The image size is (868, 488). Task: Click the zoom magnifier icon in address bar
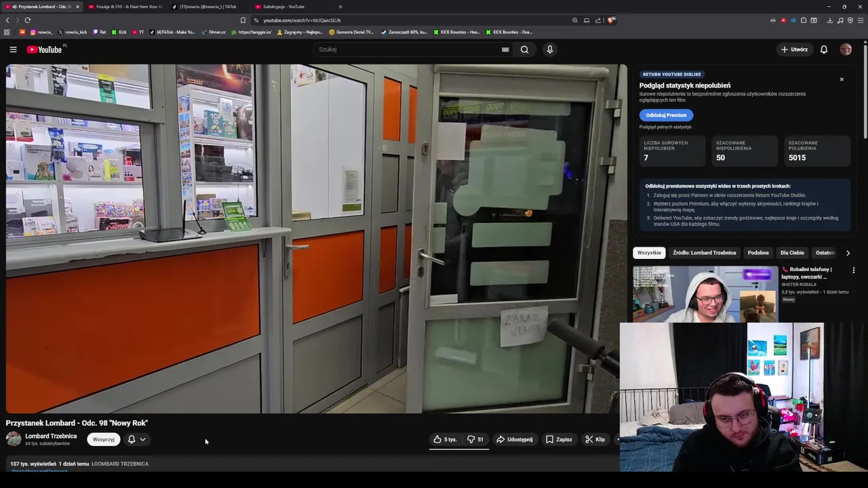point(575,20)
